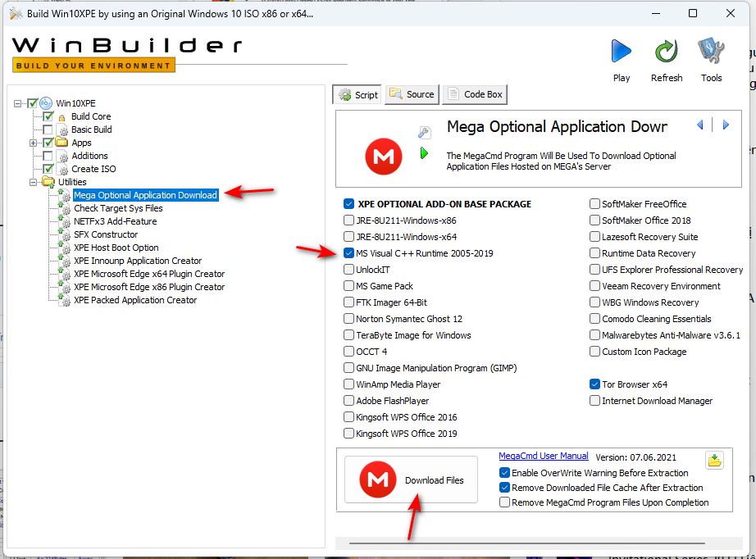Click the blue Play button icon
The height and width of the screenshot is (559, 756).
(621, 51)
